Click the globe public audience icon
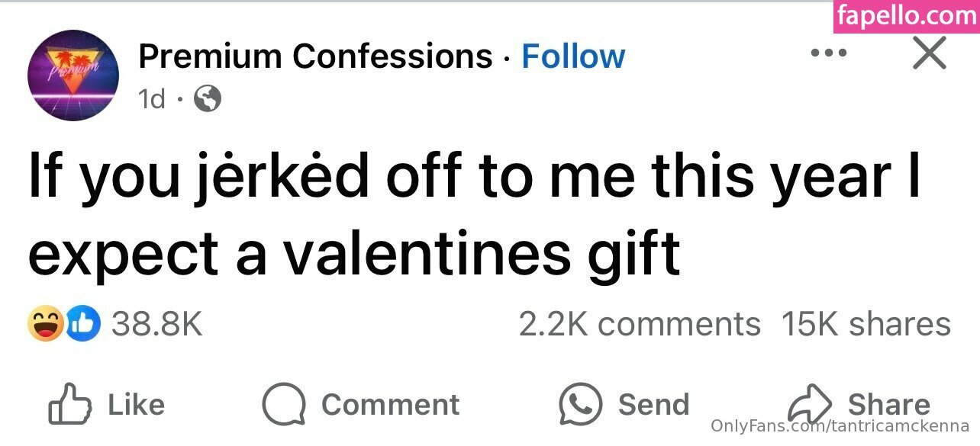Viewport: 980px width, 446px height. pyautogui.click(x=208, y=98)
